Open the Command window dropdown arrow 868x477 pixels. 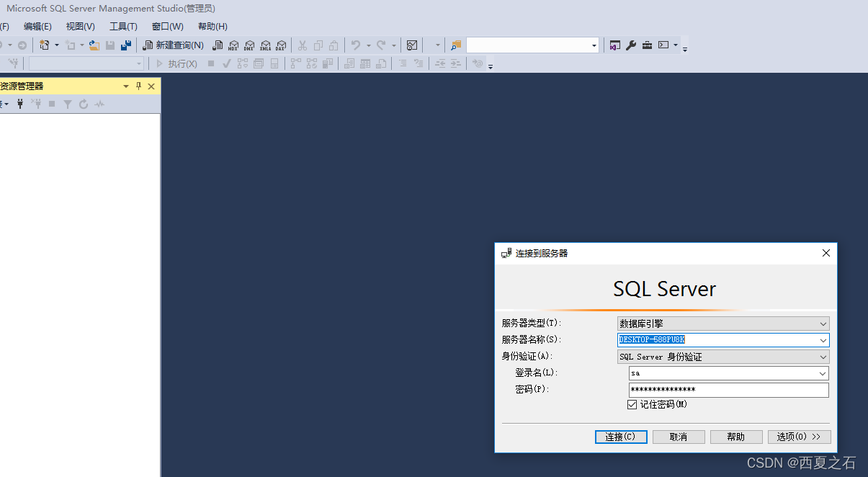[x=676, y=45]
